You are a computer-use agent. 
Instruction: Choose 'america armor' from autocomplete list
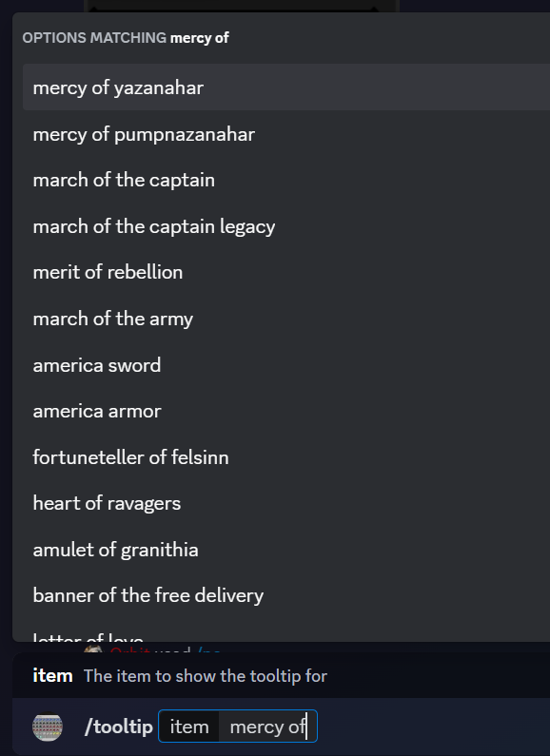click(x=286, y=411)
